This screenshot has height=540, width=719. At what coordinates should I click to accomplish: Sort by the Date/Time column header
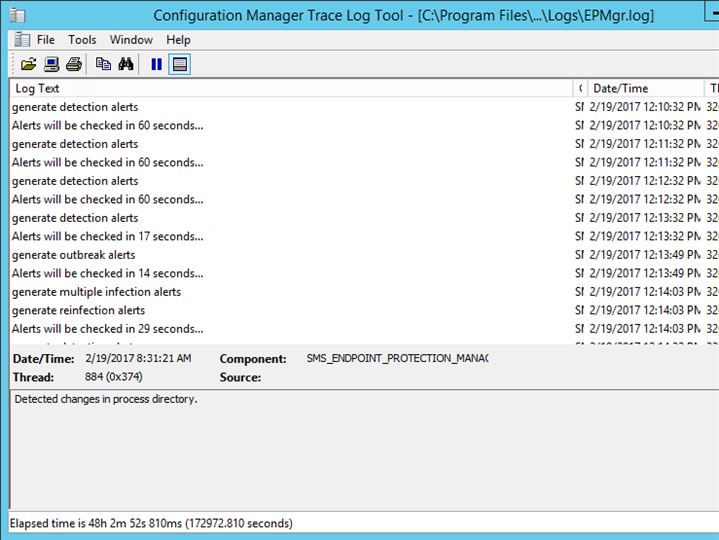click(640, 88)
